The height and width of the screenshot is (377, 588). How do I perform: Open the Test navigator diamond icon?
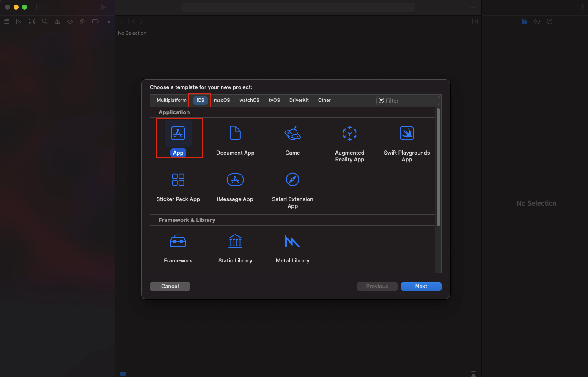[x=70, y=21]
